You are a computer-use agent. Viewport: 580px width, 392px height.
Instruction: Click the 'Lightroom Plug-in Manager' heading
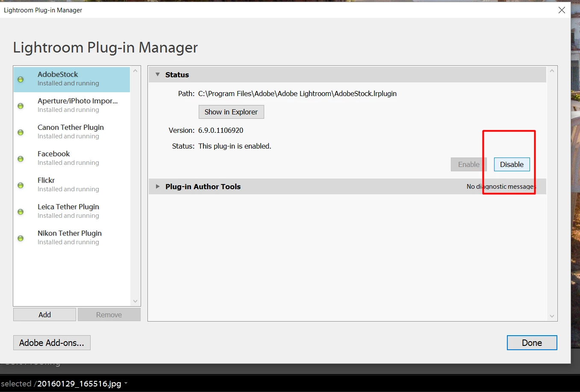coord(105,47)
